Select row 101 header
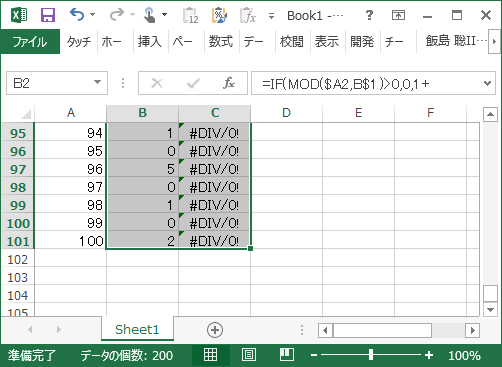Viewport: 502px width, 367px height. [18, 241]
